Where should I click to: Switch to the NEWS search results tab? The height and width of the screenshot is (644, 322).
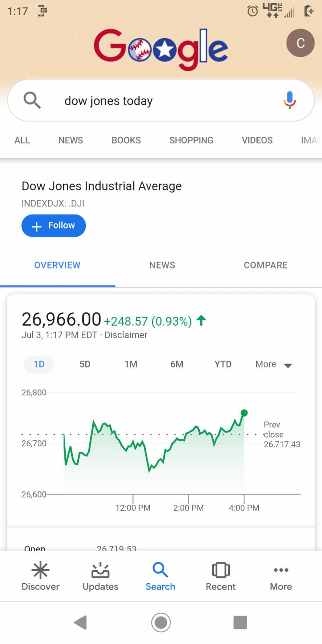pos(71,140)
